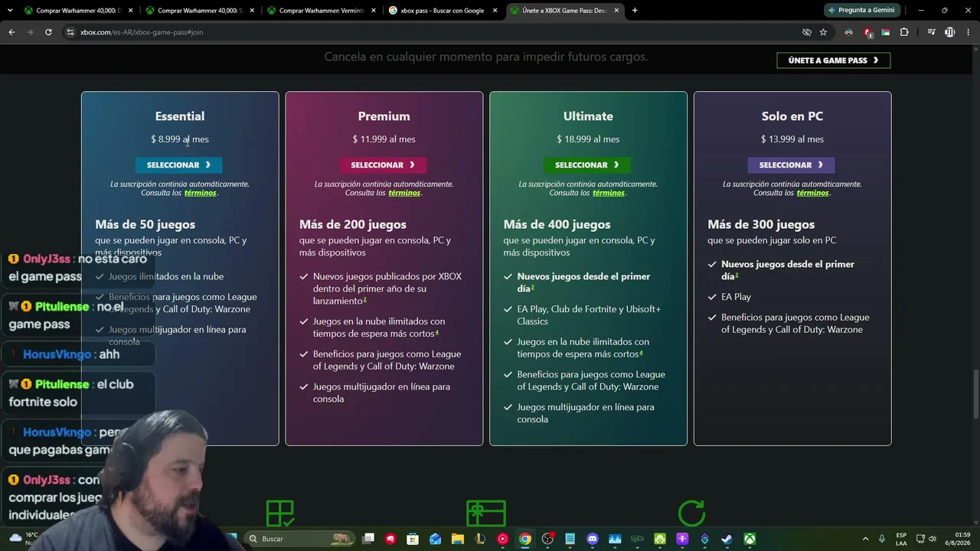980x551 pixels.
Task: Select the Ultimate plan
Action: point(587,165)
